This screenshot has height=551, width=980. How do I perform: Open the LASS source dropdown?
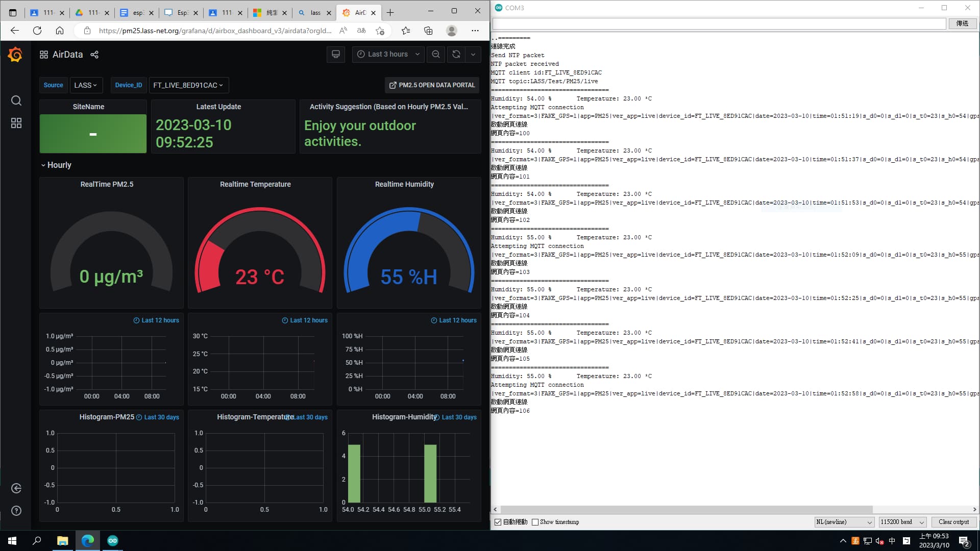pyautogui.click(x=86, y=85)
